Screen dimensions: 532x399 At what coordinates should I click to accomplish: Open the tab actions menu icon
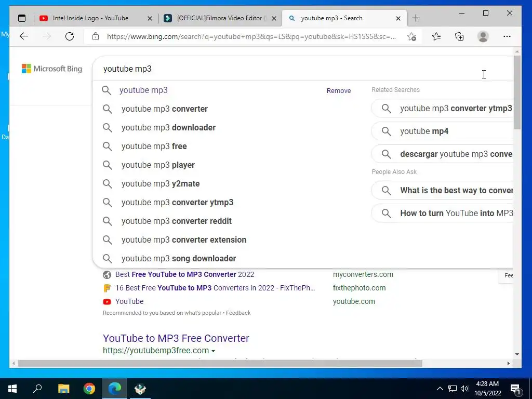point(22,18)
